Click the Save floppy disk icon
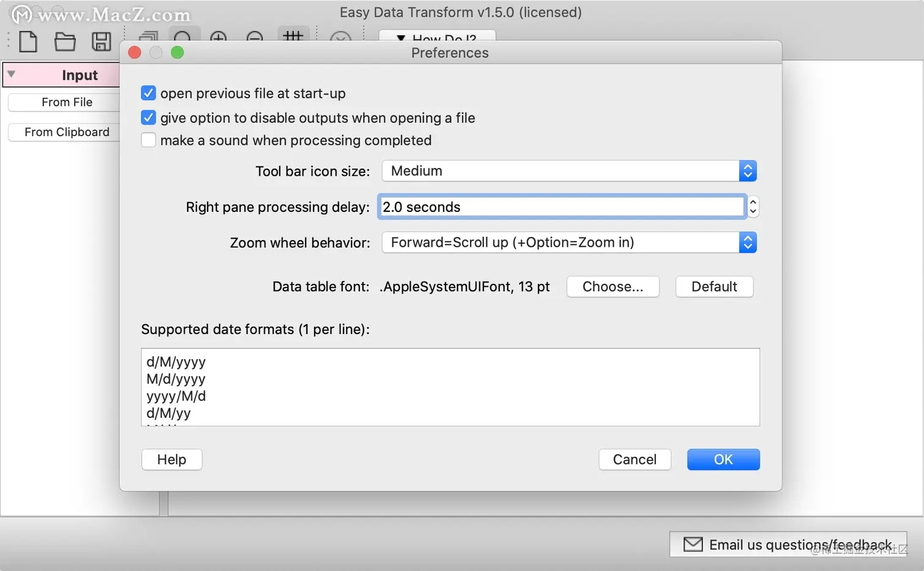The image size is (924, 571). coord(101,42)
